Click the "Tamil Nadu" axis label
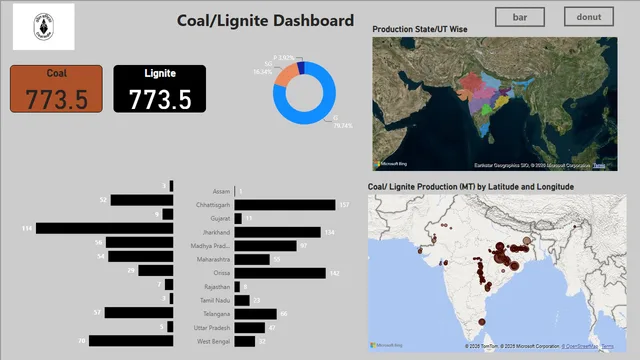This screenshot has width=640, height=360. pos(215,300)
